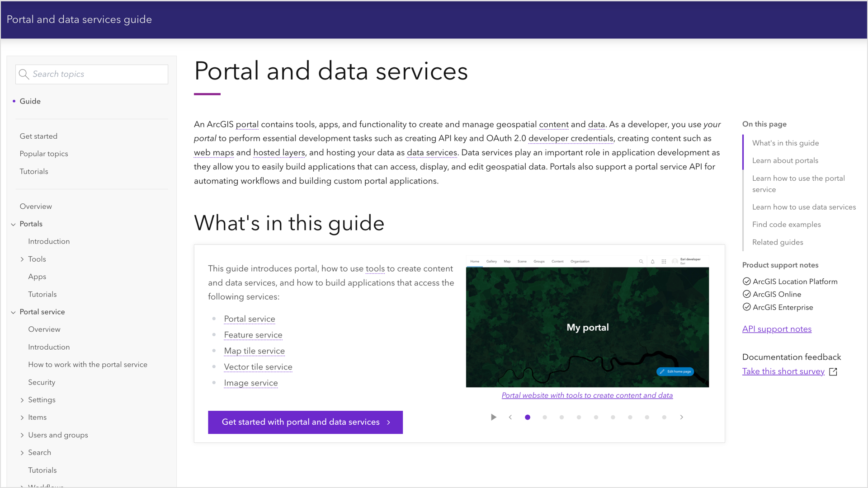Select the last carousel dot indicator
This screenshot has width=868, height=488.
(x=664, y=417)
